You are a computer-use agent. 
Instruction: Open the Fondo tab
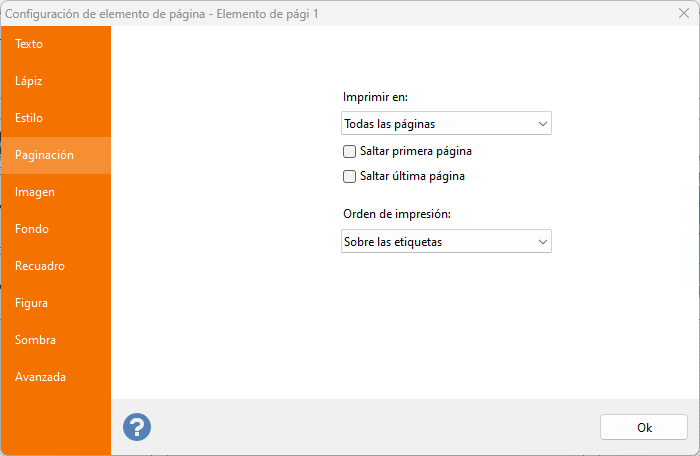[x=32, y=229]
